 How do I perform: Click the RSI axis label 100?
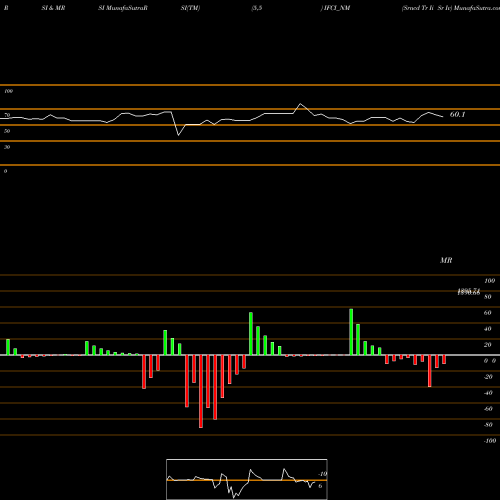tap(8, 91)
